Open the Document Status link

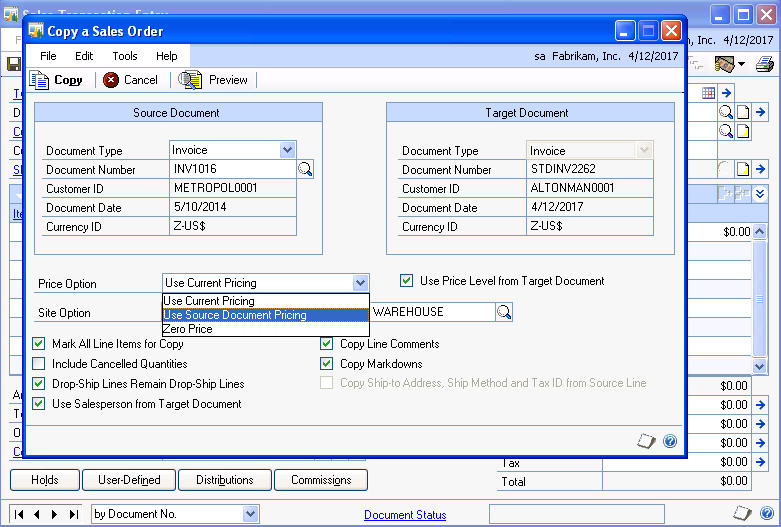click(x=405, y=515)
